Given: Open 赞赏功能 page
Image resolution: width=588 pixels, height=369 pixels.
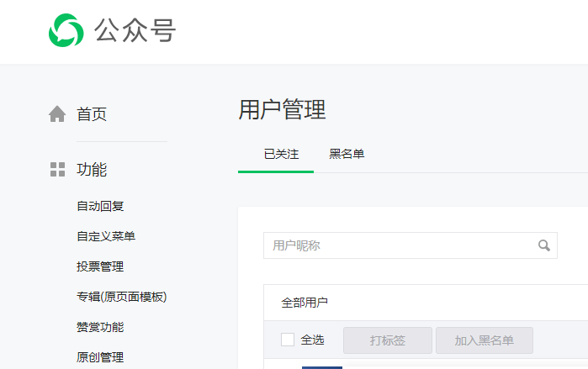Looking at the screenshot, I should pos(100,327).
